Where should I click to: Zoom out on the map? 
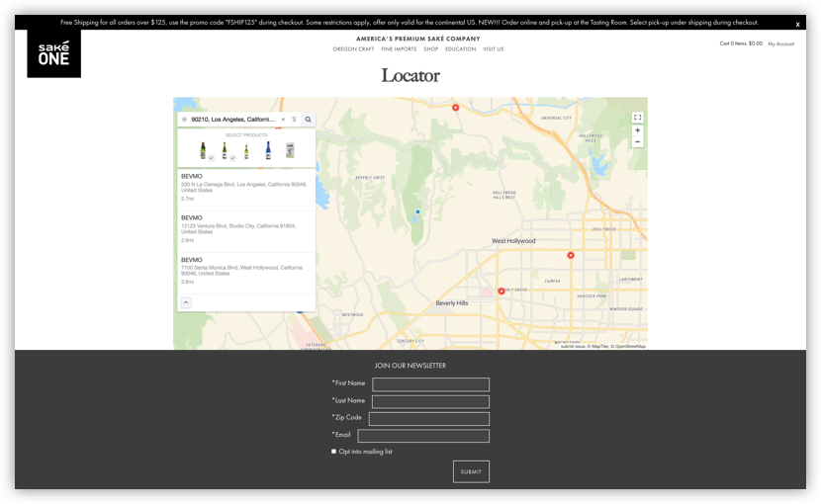coord(637,142)
